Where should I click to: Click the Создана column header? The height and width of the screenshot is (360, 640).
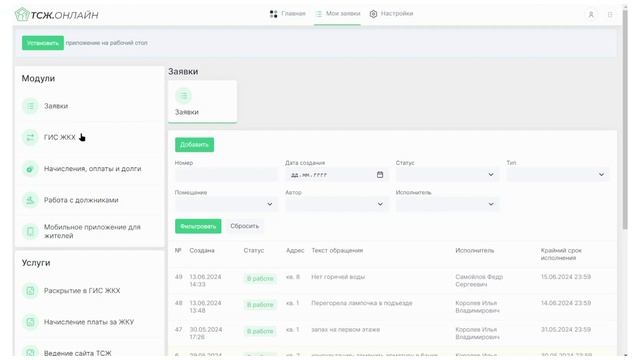point(202,251)
